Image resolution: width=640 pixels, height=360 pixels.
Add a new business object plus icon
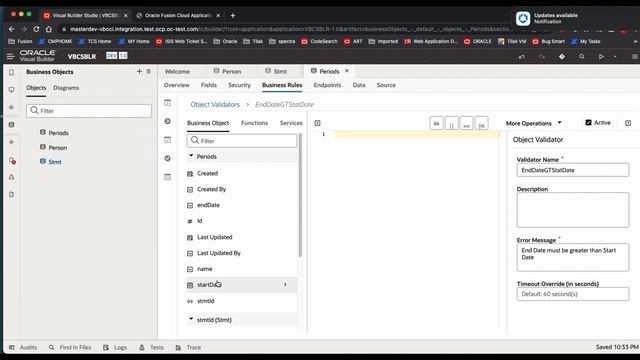click(x=139, y=71)
